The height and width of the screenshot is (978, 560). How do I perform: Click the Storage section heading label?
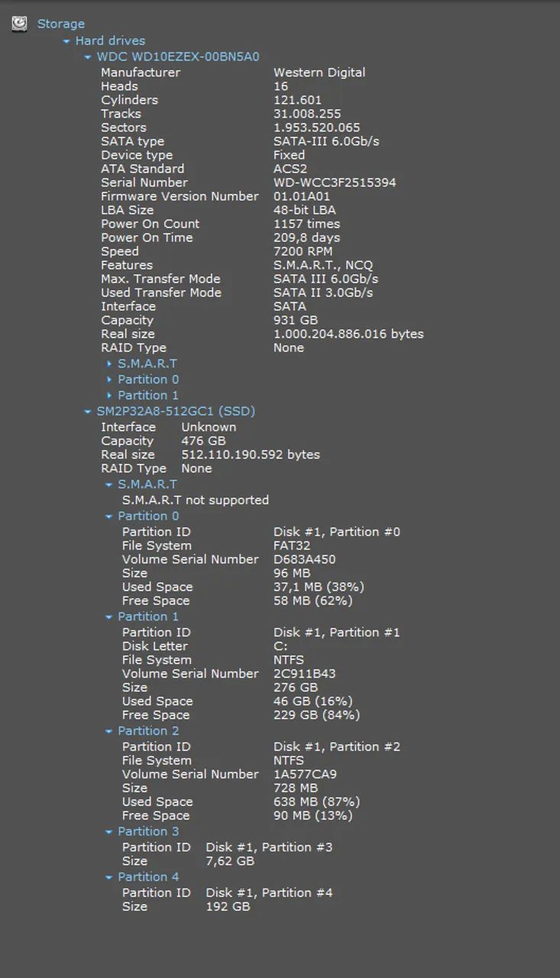[x=60, y=23]
